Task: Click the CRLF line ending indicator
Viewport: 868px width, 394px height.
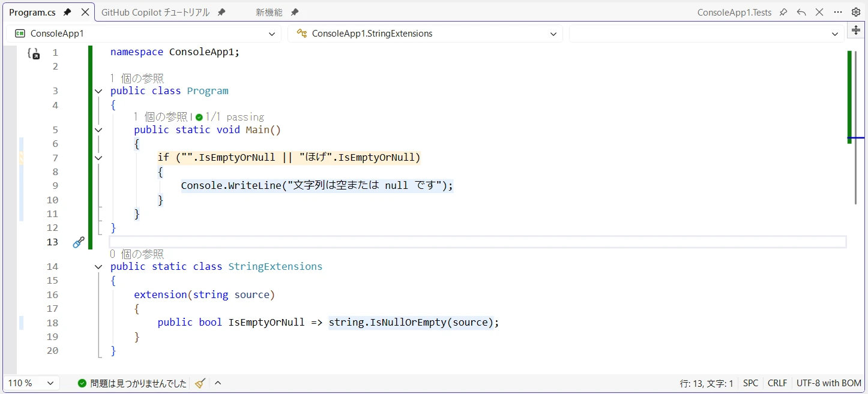Action: (x=777, y=383)
